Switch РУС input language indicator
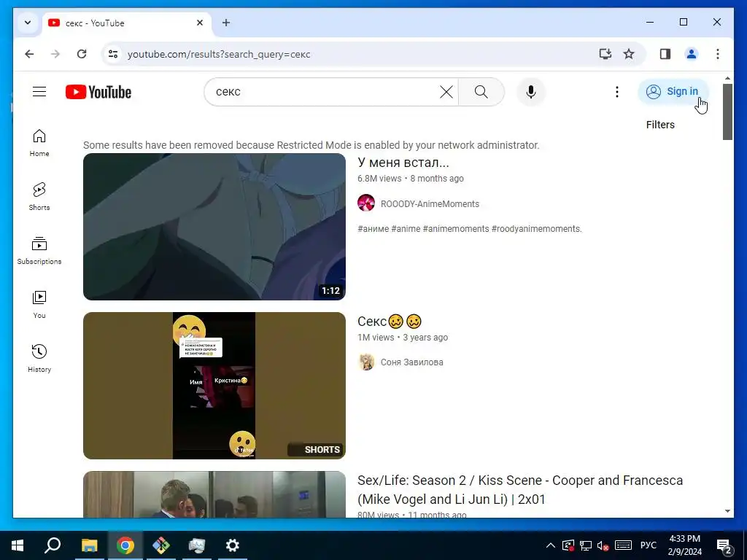Screen dimensions: 747x560 649,545
